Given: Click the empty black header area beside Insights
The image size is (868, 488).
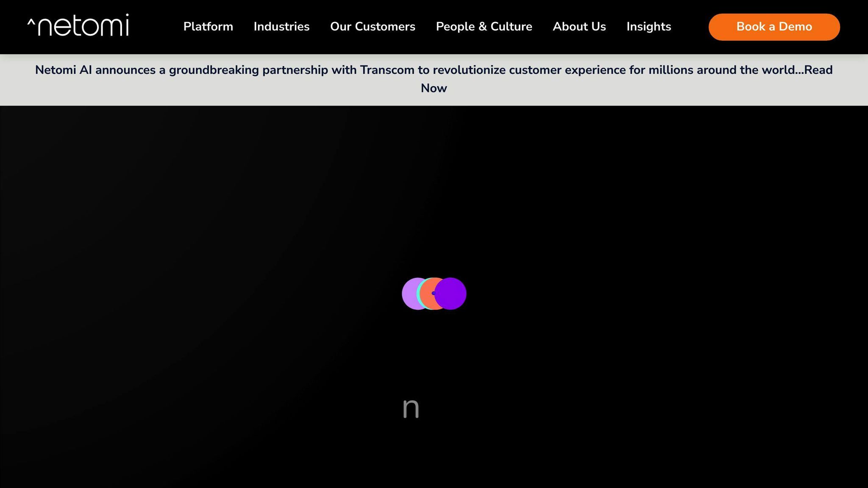Looking at the screenshot, I should (x=690, y=27).
